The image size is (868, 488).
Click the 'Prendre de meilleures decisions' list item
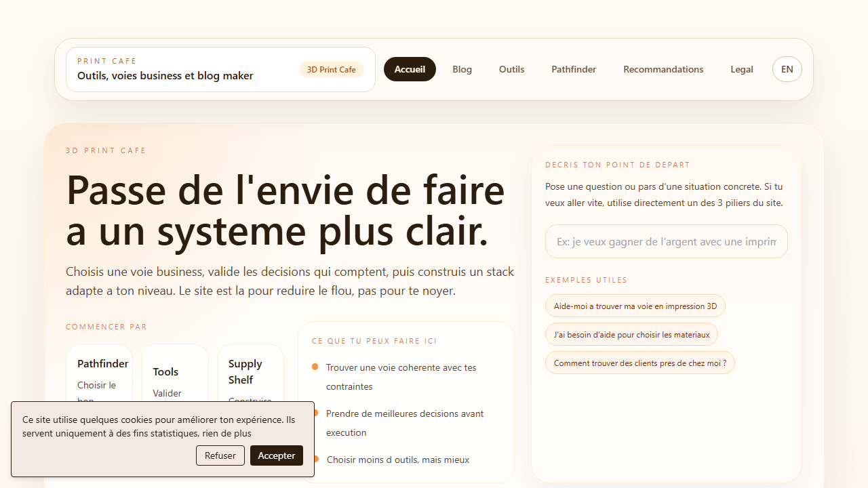pos(404,422)
